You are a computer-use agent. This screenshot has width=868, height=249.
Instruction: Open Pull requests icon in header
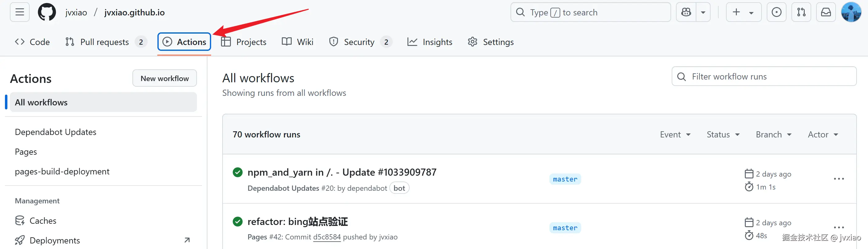pyautogui.click(x=801, y=12)
